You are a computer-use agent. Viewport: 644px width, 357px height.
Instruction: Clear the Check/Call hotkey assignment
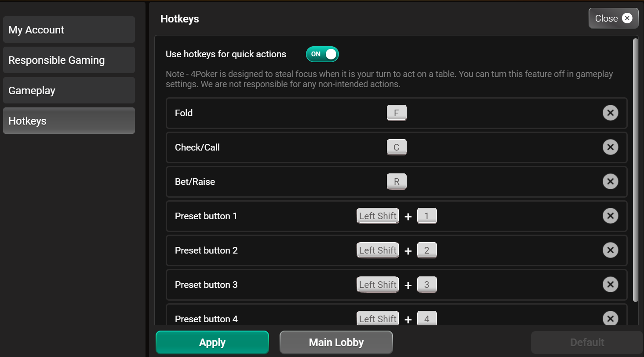610,147
